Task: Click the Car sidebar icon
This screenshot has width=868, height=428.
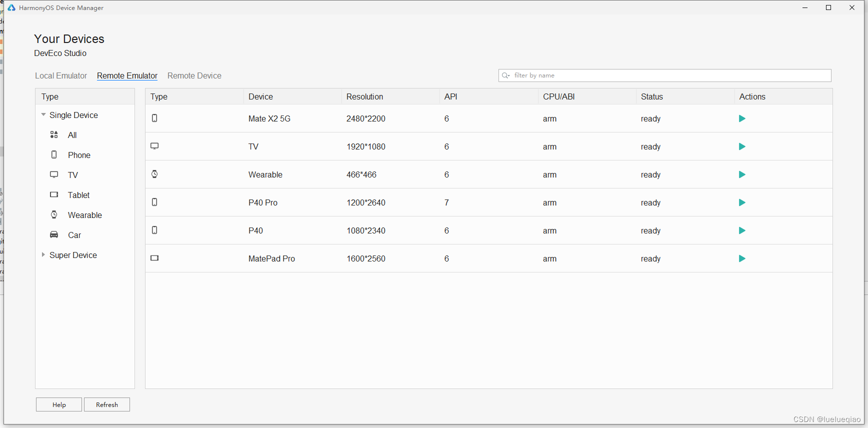Action: pos(54,234)
